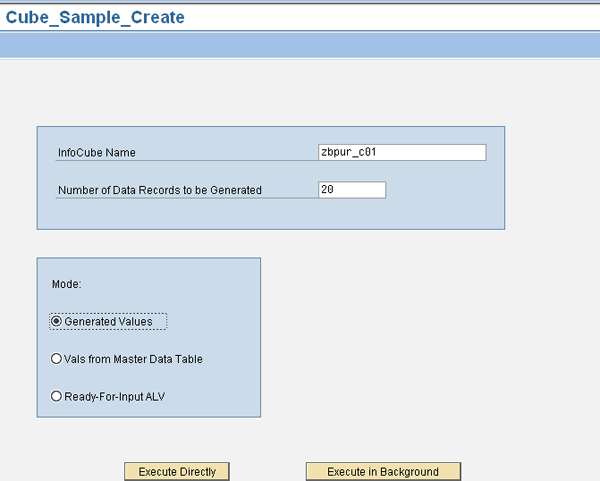The width and height of the screenshot is (600, 481).
Task: Click the "zbpur_c01" text value
Action: [x=347, y=153]
